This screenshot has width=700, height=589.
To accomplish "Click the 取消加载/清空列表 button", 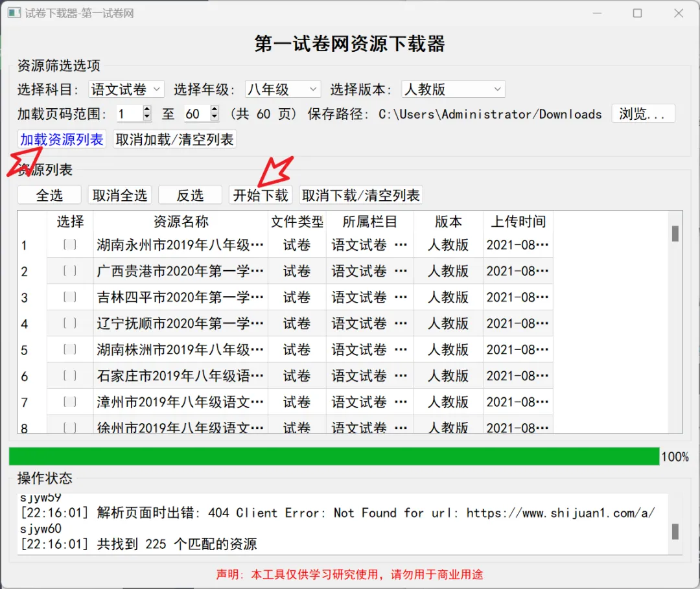I will [174, 139].
